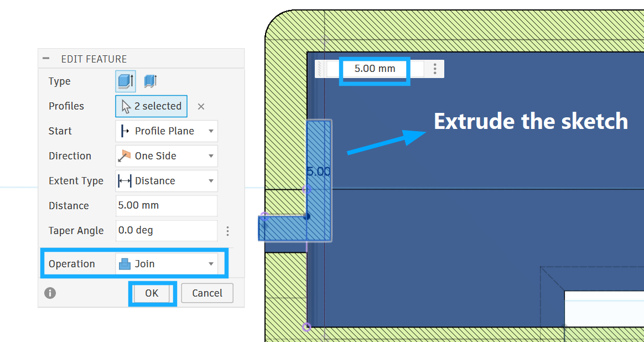Open Taper Angle options menu dots

coord(227,231)
